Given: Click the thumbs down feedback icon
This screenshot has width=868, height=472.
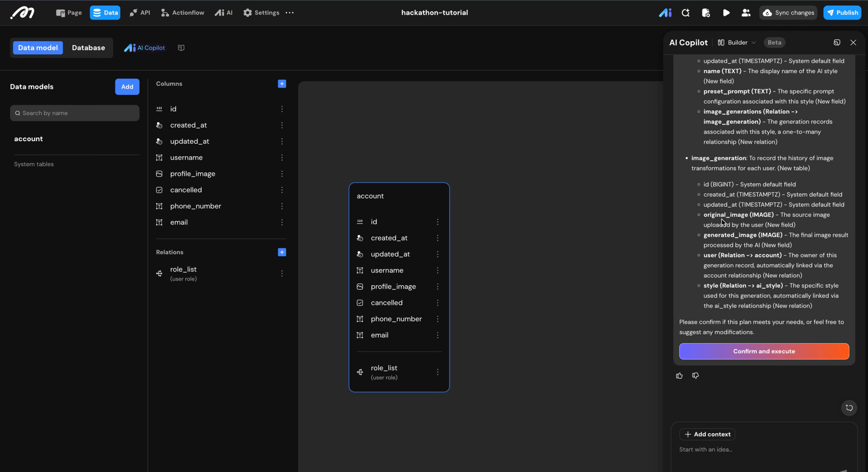Looking at the screenshot, I should coord(695,376).
